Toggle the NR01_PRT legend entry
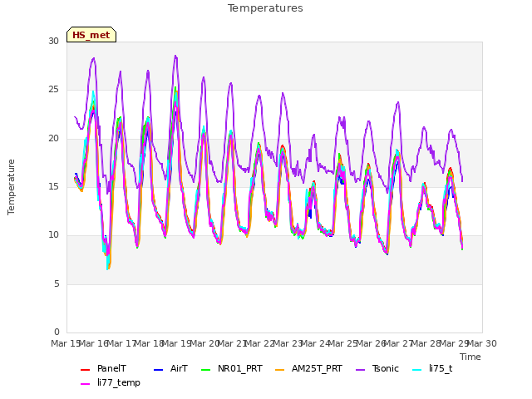 [x=232, y=369]
